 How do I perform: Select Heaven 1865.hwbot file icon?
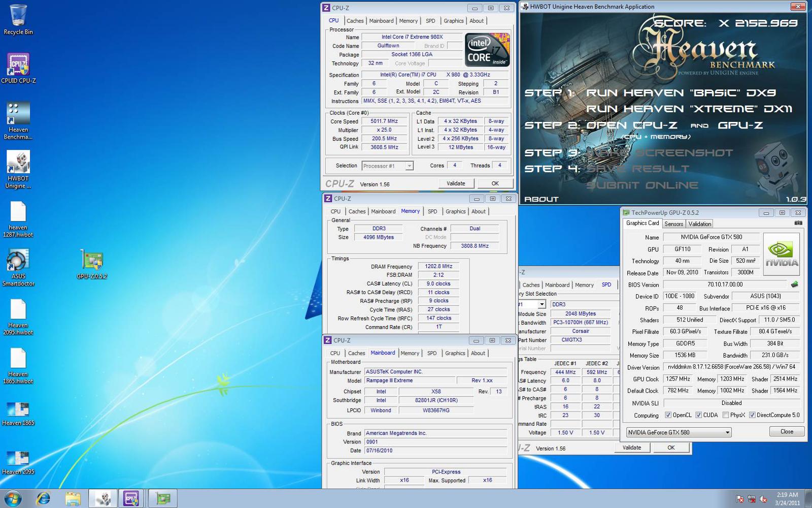(x=18, y=366)
